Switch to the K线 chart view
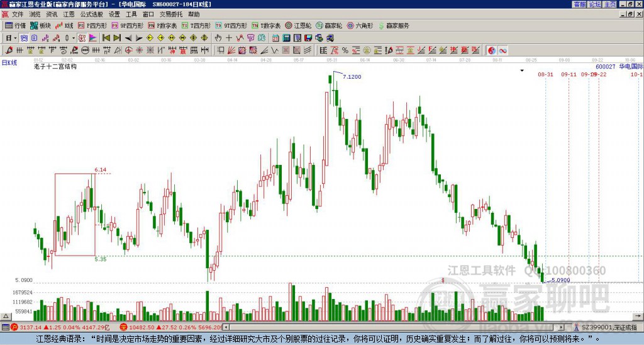 pyautogui.click(x=64, y=25)
